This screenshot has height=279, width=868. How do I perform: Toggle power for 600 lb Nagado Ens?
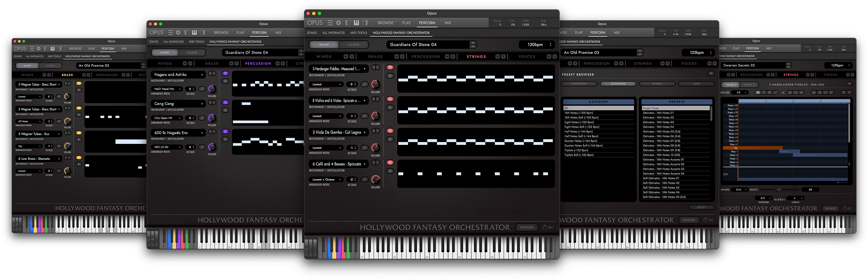[225, 131]
